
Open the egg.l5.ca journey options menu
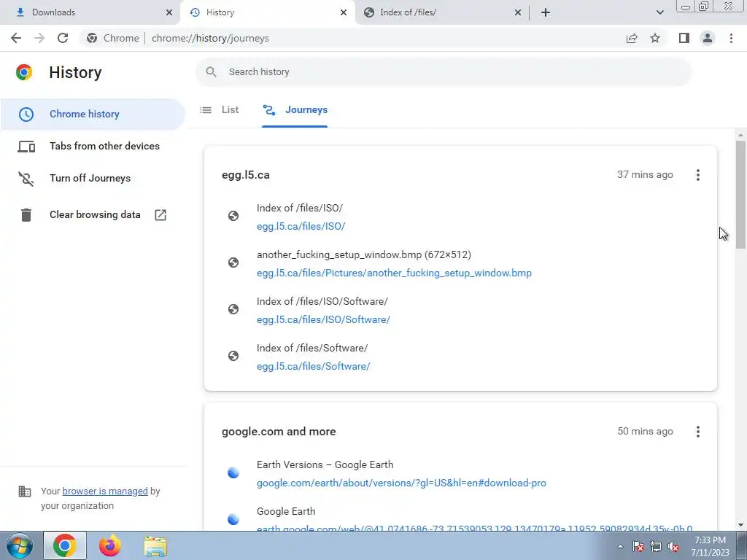click(x=698, y=175)
